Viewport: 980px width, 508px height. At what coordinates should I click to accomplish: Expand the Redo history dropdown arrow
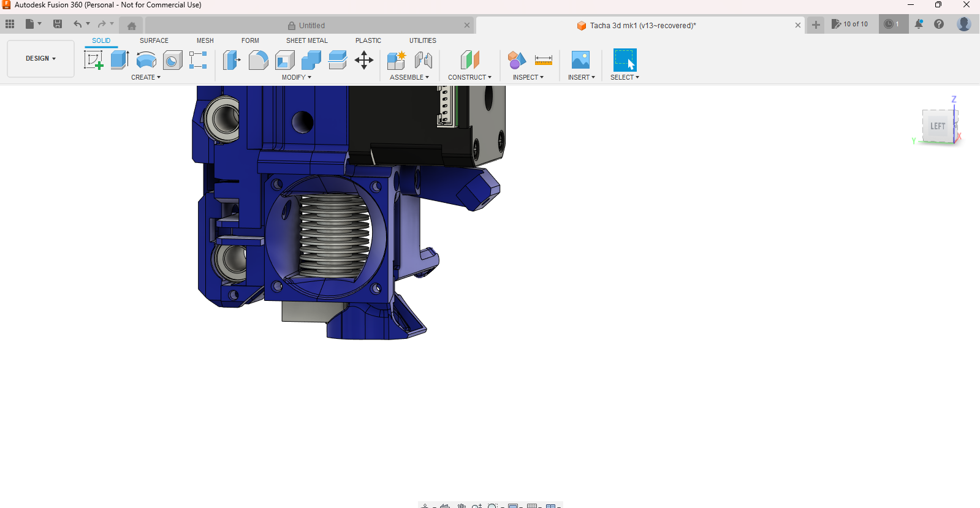pos(112,24)
